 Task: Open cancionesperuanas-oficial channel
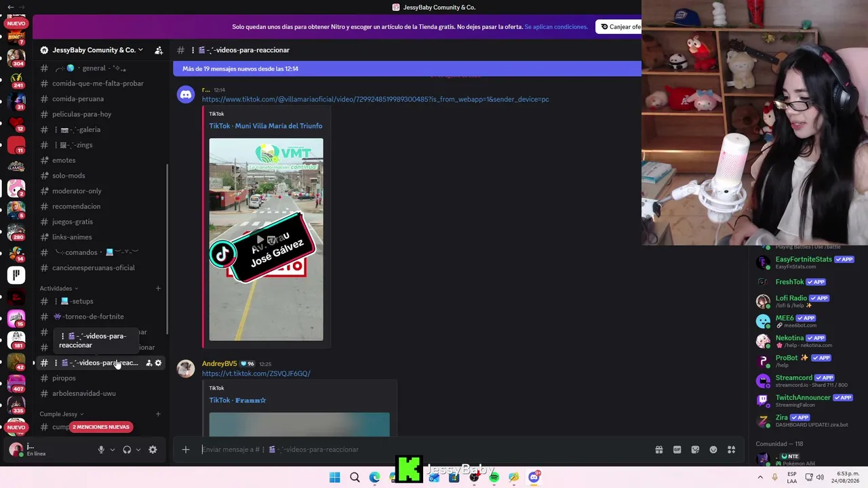coord(98,268)
